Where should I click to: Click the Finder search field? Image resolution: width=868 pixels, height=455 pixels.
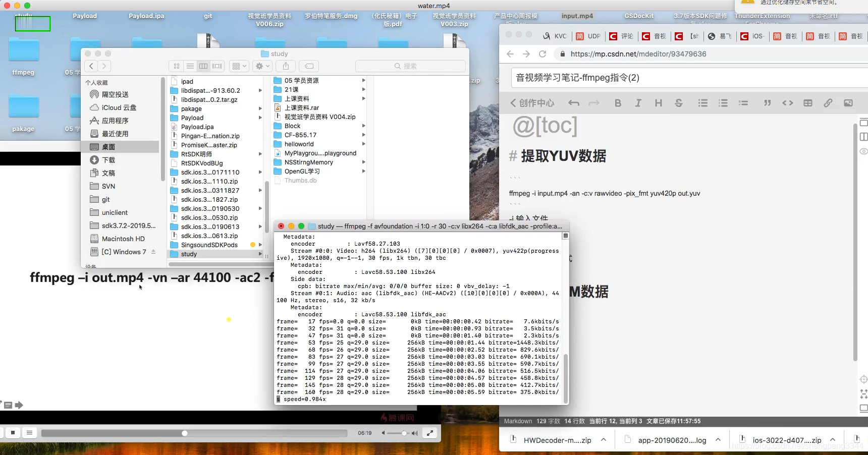pyautogui.click(x=410, y=66)
